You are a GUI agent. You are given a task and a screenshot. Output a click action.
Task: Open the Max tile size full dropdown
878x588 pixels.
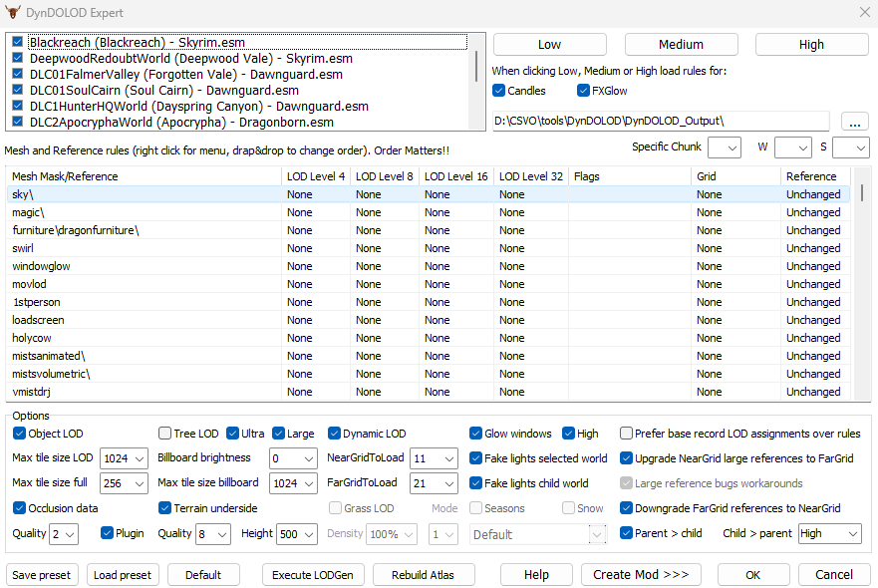coord(124,482)
